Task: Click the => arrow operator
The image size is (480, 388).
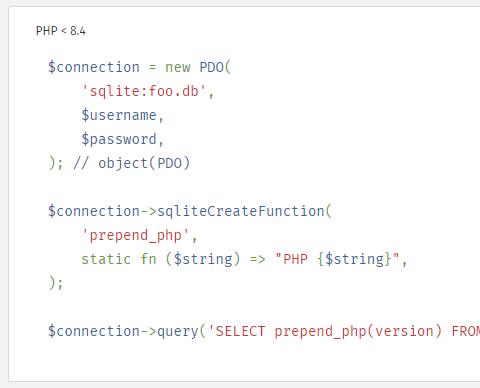Action: [257, 259]
